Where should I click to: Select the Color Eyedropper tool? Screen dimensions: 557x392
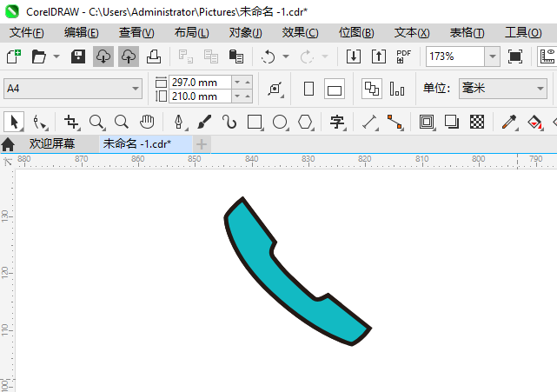(x=509, y=122)
